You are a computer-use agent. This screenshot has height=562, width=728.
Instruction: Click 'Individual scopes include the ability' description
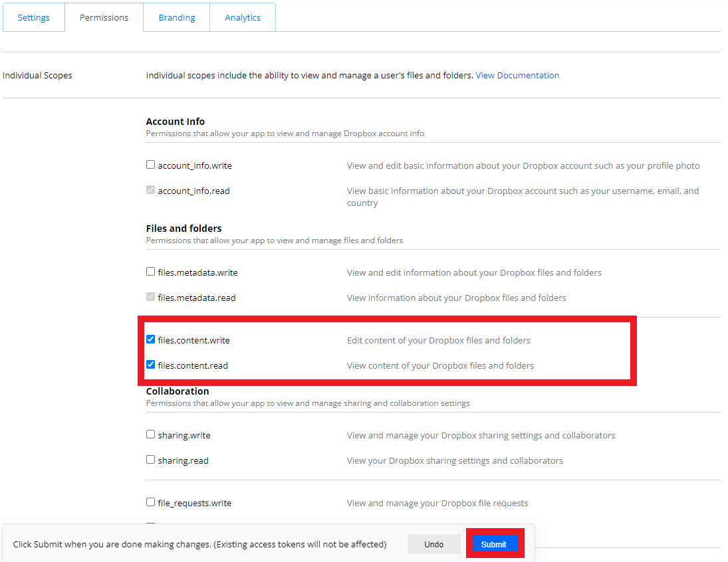(x=309, y=75)
